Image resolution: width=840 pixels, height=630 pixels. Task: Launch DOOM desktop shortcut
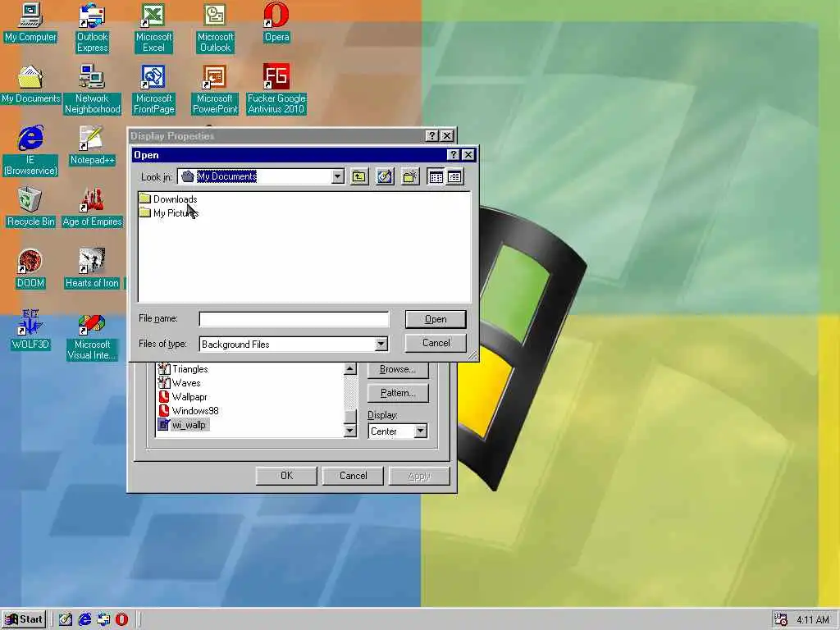click(30, 269)
